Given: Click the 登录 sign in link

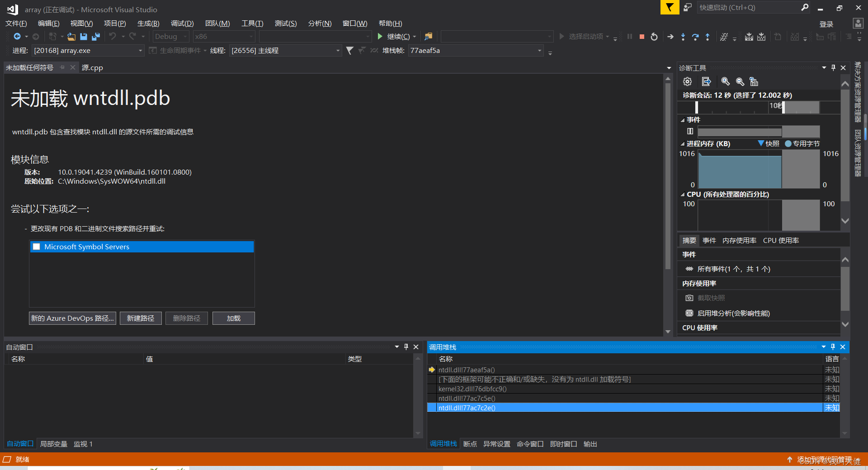Looking at the screenshot, I should pyautogui.click(x=826, y=24).
